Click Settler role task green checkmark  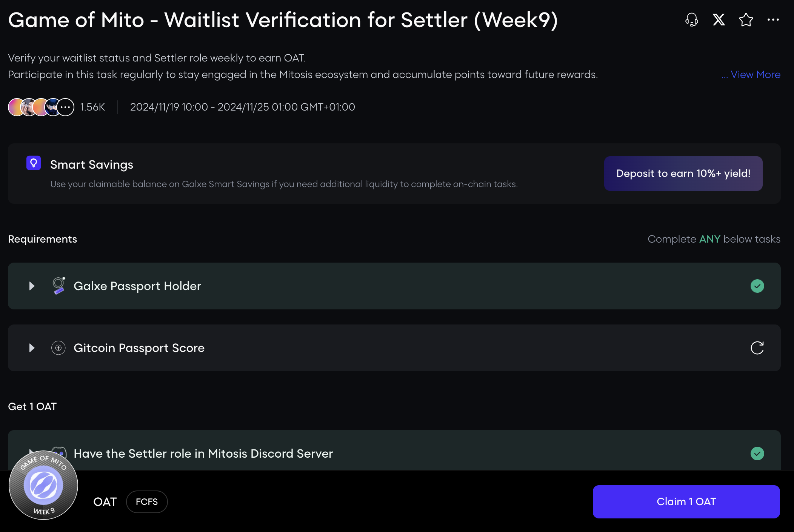pos(757,454)
